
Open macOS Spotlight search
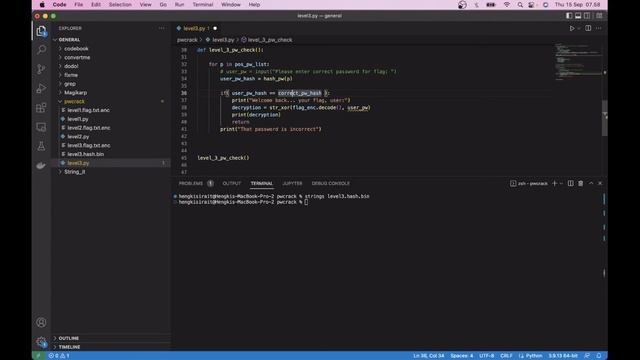520,5
